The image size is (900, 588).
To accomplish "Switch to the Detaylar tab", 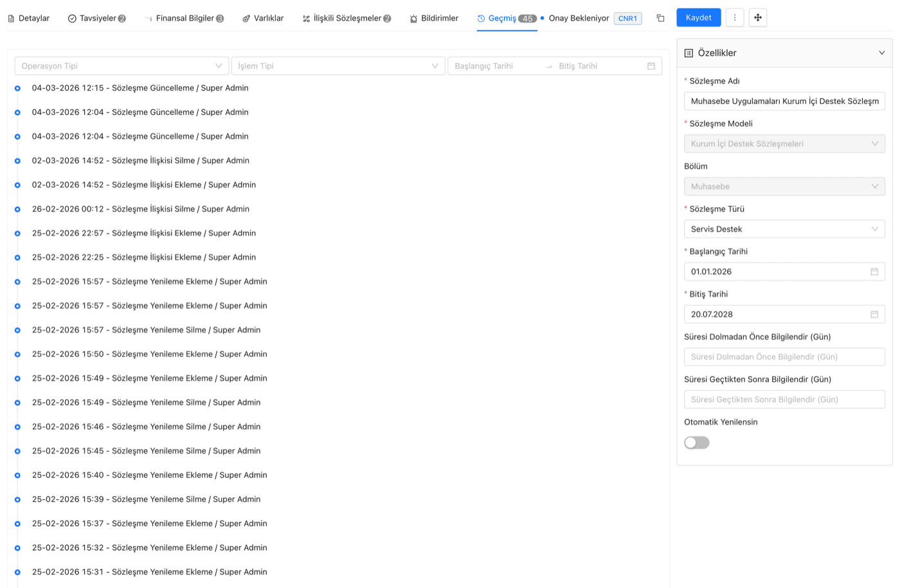I will [29, 18].
